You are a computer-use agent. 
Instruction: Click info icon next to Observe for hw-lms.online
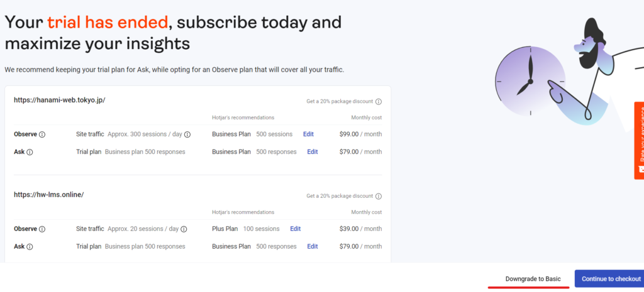pyautogui.click(x=42, y=229)
